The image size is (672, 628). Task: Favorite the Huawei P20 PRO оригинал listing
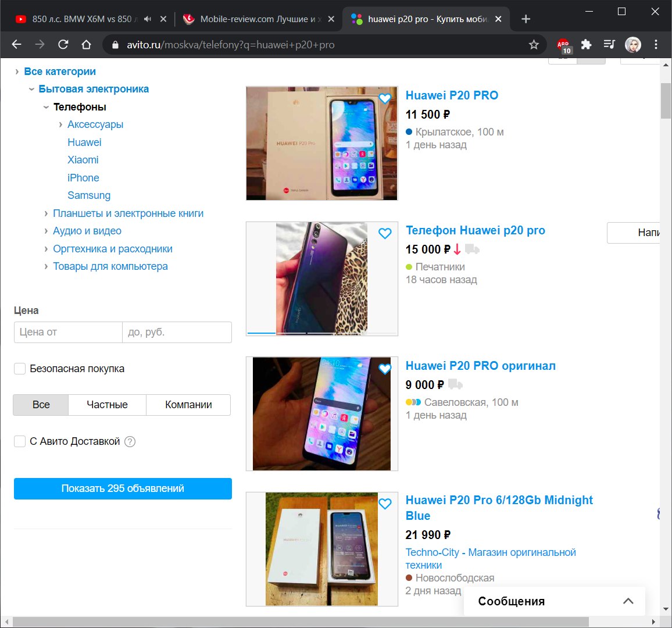pos(385,369)
